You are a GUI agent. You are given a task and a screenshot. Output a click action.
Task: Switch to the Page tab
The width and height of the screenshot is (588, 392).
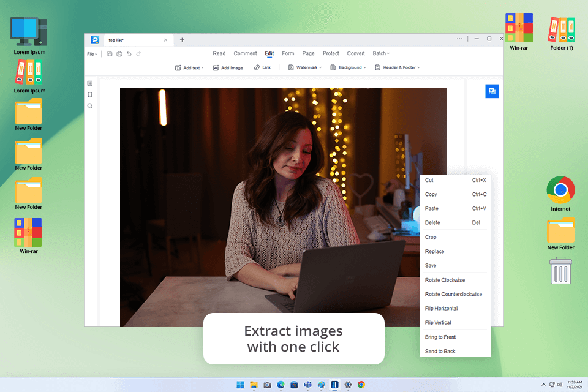point(308,53)
